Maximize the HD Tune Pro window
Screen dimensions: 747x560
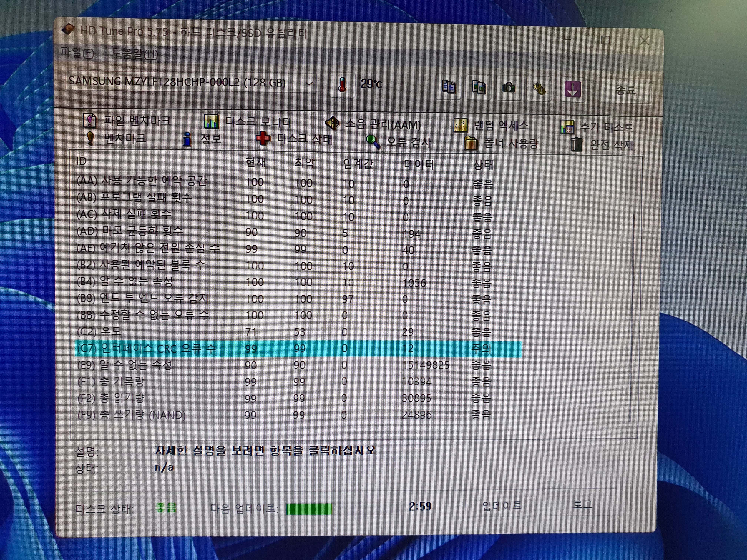tap(605, 40)
